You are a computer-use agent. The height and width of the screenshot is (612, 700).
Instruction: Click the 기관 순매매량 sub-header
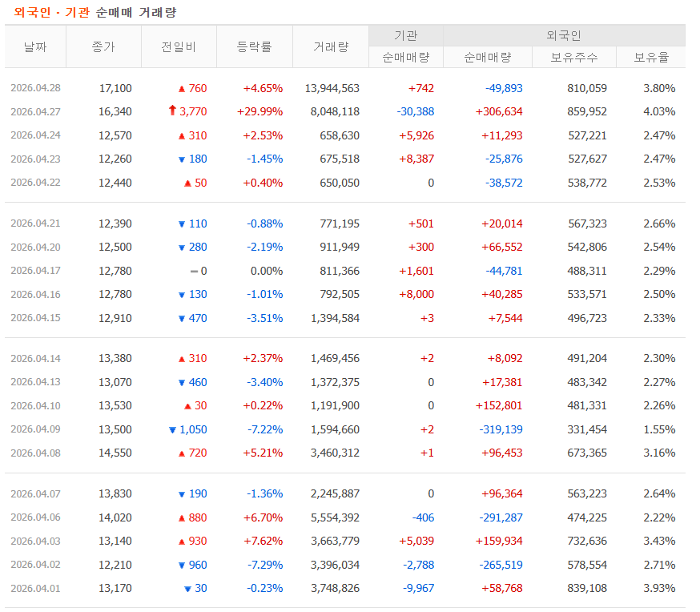[x=406, y=58]
